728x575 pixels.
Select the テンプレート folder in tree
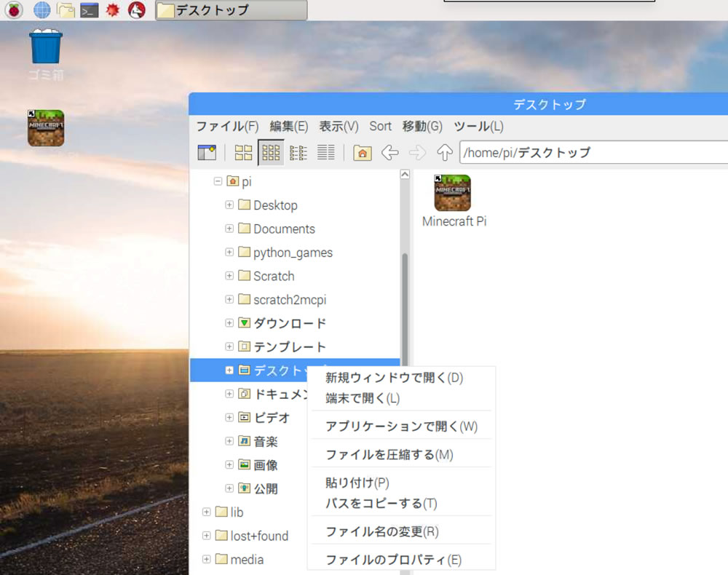click(282, 346)
